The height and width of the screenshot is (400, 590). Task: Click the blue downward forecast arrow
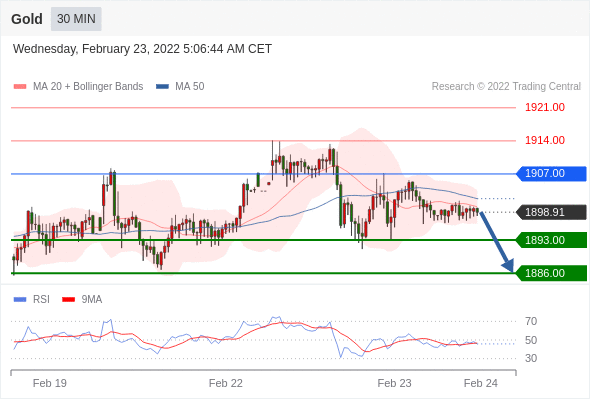pos(497,242)
